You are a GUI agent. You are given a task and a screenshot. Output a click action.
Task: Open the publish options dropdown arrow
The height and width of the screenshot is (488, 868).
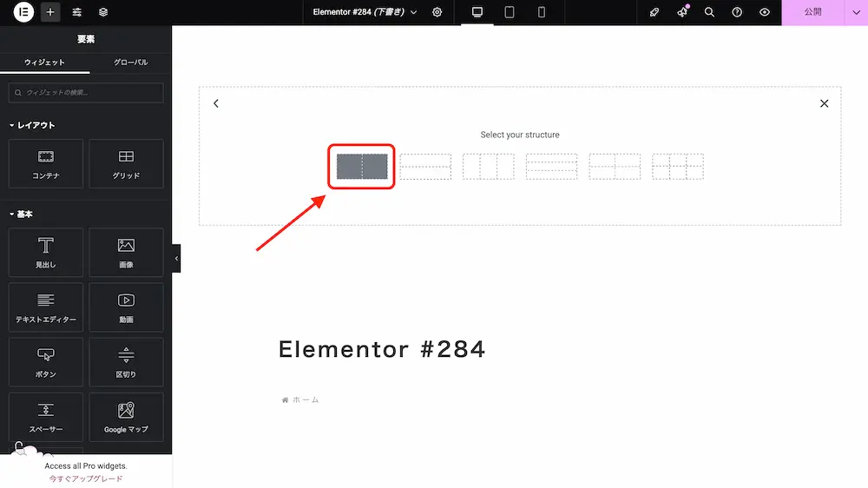point(857,12)
